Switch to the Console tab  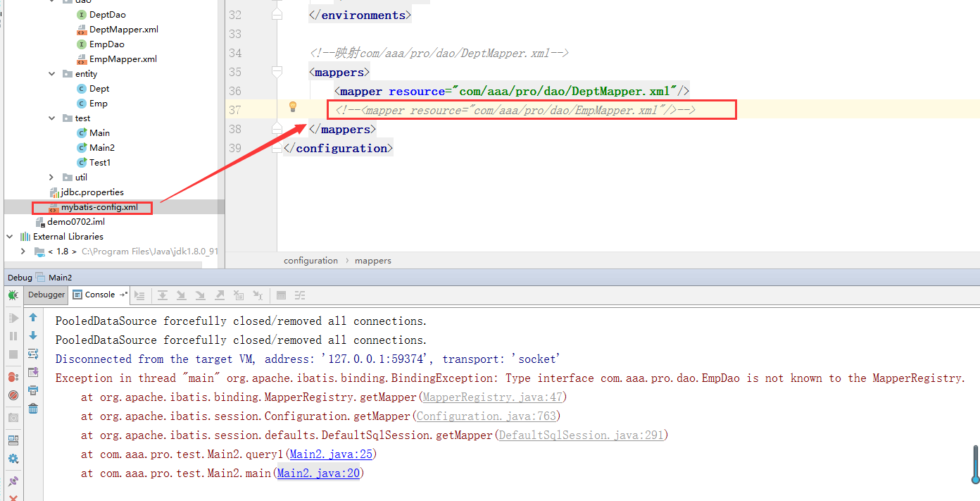(100, 295)
